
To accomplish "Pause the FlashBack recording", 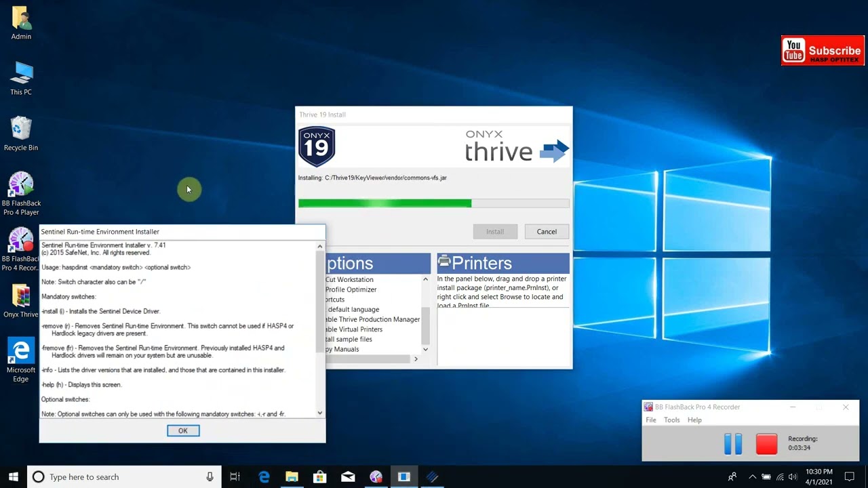I will click(733, 444).
